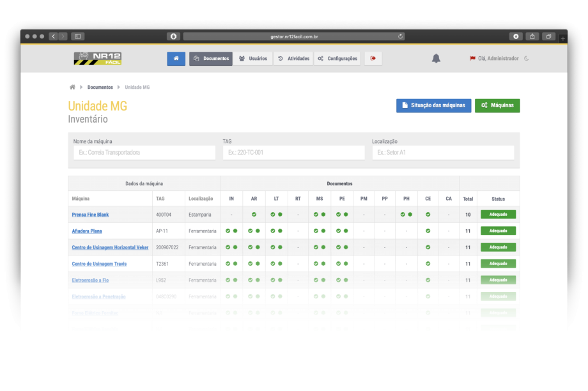
Task: Open the Atividades menu tab
Action: coord(294,59)
